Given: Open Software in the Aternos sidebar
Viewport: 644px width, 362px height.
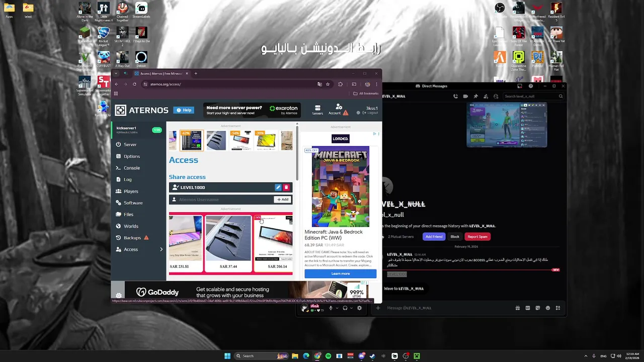Looking at the screenshot, I should (x=133, y=203).
